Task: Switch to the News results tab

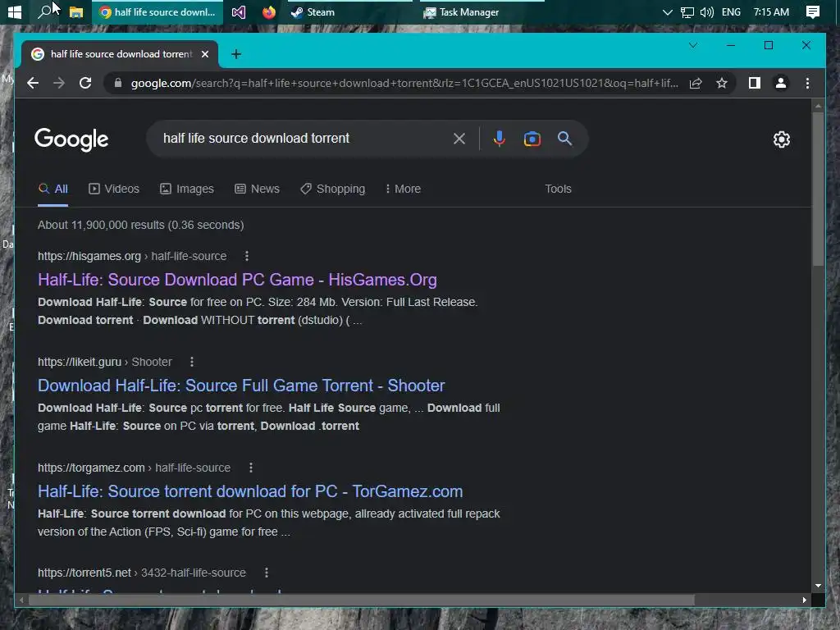Action: click(257, 189)
